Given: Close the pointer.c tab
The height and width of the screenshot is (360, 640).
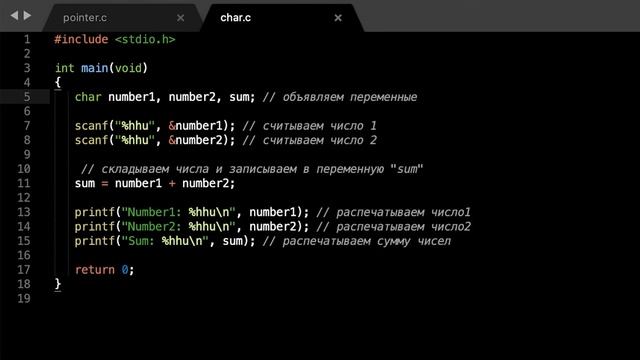Looking at the screenshot, I should click(180, 18).
